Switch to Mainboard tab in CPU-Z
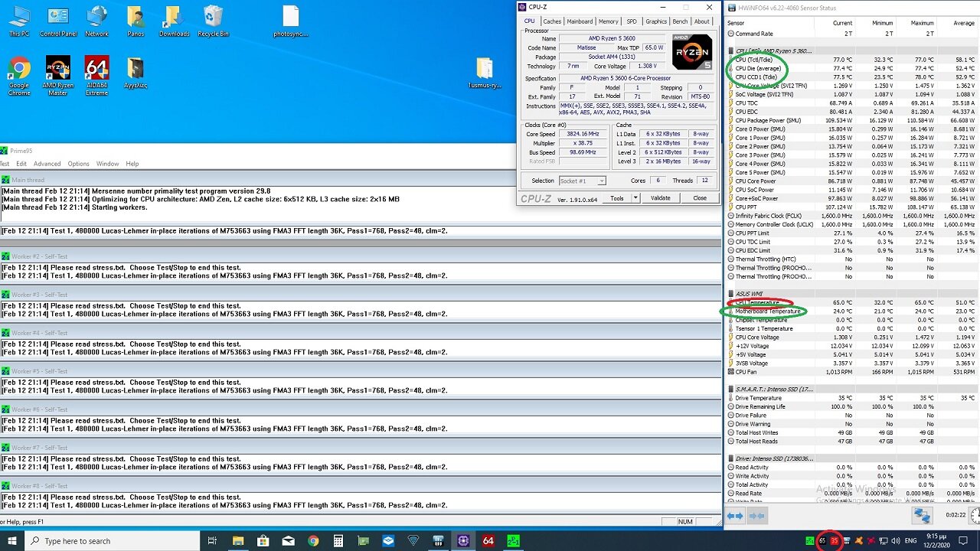Viewport: 980px width, 551px height. [x=580, y=21]
